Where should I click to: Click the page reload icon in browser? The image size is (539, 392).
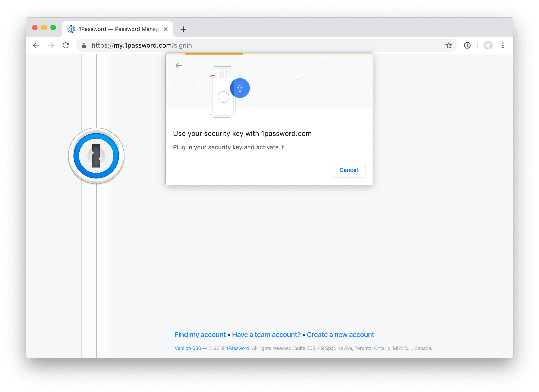coord(66,45)
